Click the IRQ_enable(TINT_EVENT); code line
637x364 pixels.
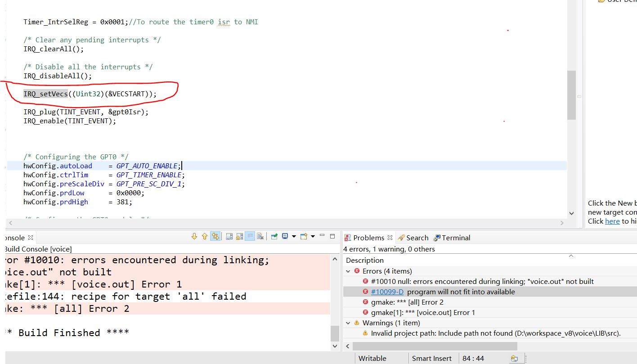tap(70, 121)
